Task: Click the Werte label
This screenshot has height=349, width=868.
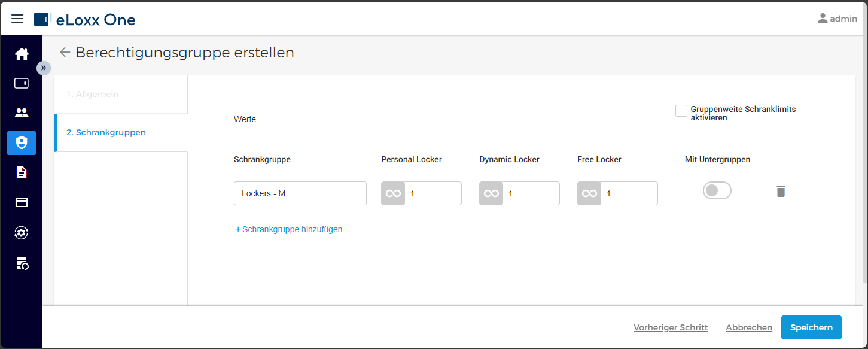Action: click(245, 119)
